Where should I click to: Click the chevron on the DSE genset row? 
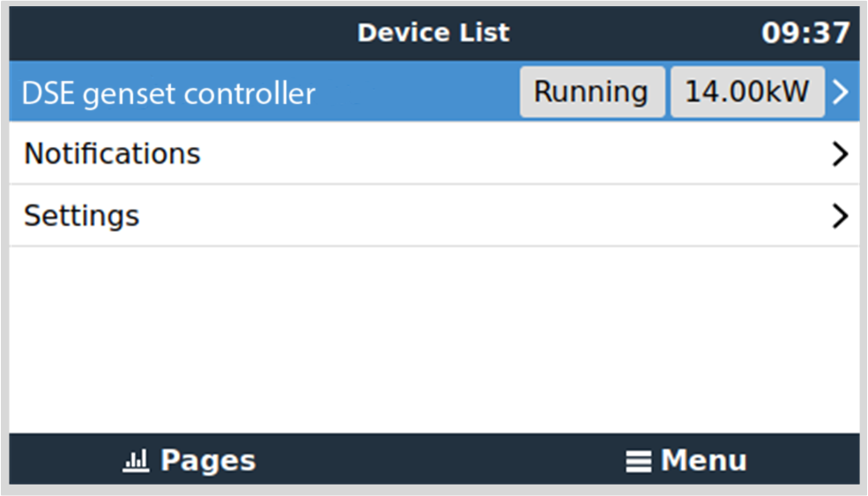click(x=841, y=92)
